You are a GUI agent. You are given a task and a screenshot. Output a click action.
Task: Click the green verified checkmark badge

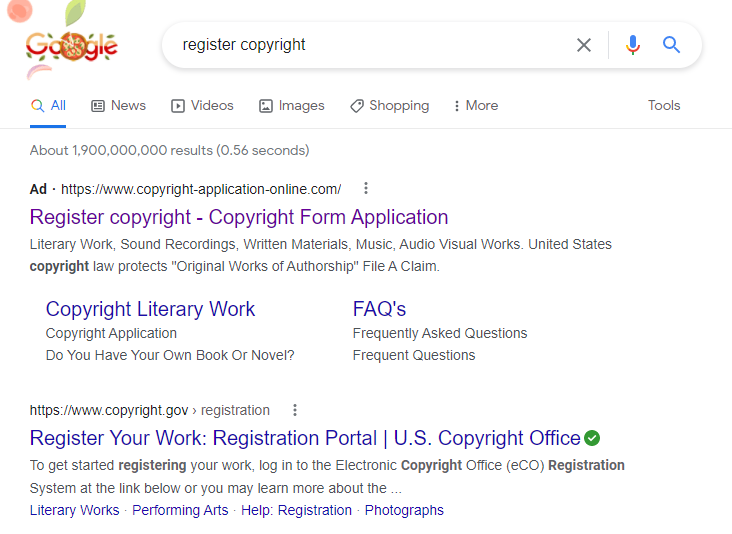[x=592, y=438]
